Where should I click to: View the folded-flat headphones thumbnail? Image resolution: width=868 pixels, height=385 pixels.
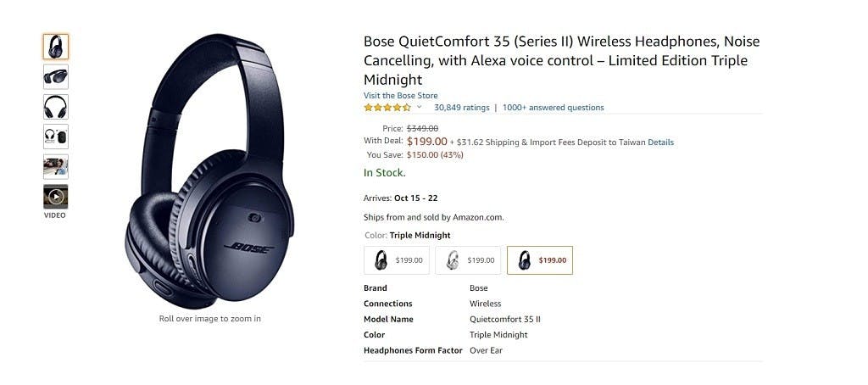56,76
